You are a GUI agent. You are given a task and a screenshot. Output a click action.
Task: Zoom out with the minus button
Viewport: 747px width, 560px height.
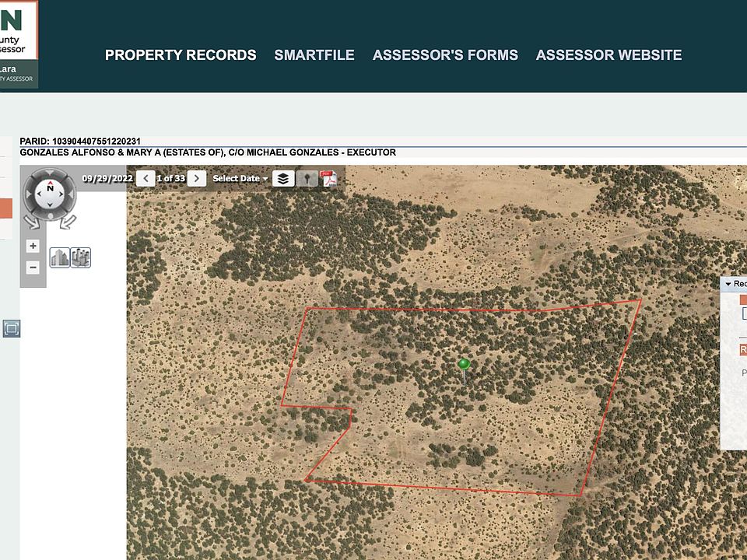click(x=33, y=267)
